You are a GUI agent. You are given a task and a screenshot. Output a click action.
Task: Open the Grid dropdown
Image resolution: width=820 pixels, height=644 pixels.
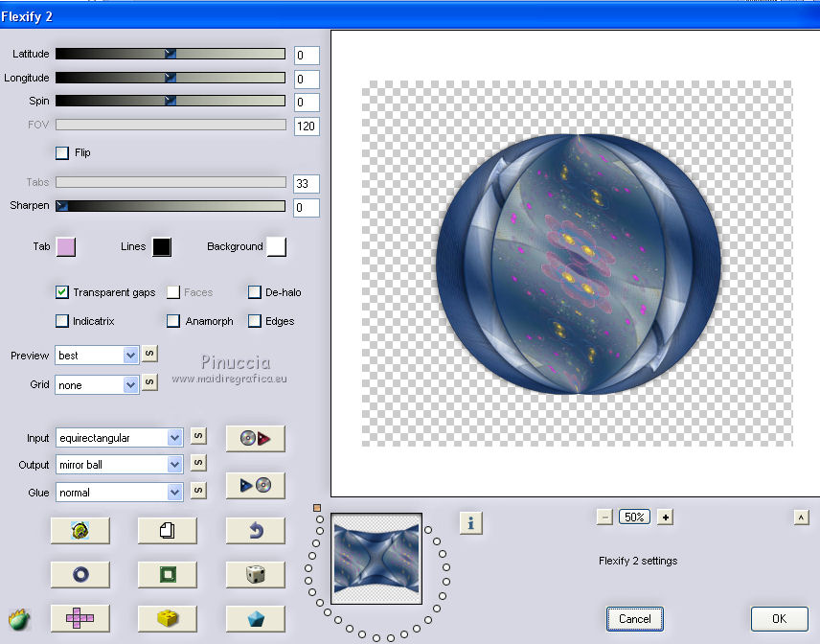point(97,385)
